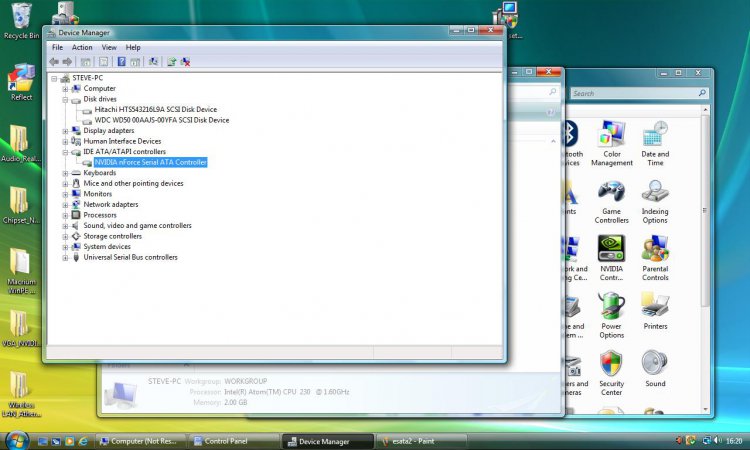Select the Recycle Bin desktop icon
The width and height of the screenshot is (750, 450).
click(x=21, y=21)
